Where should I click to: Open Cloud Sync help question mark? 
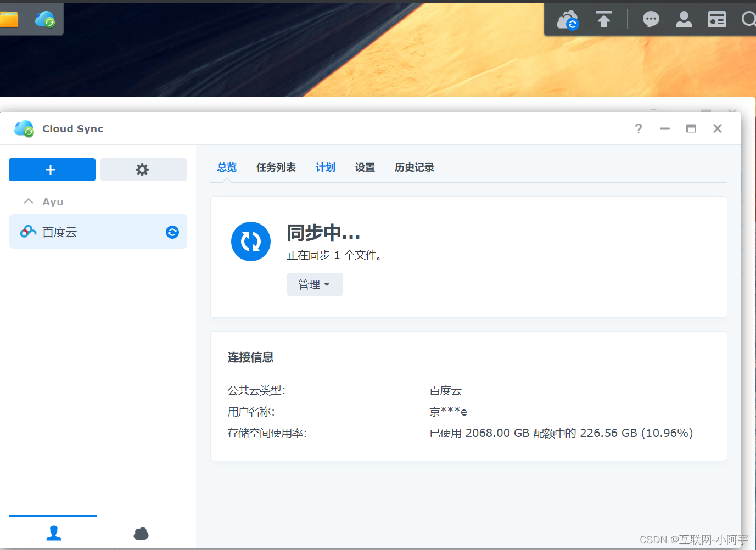(639, 128)
